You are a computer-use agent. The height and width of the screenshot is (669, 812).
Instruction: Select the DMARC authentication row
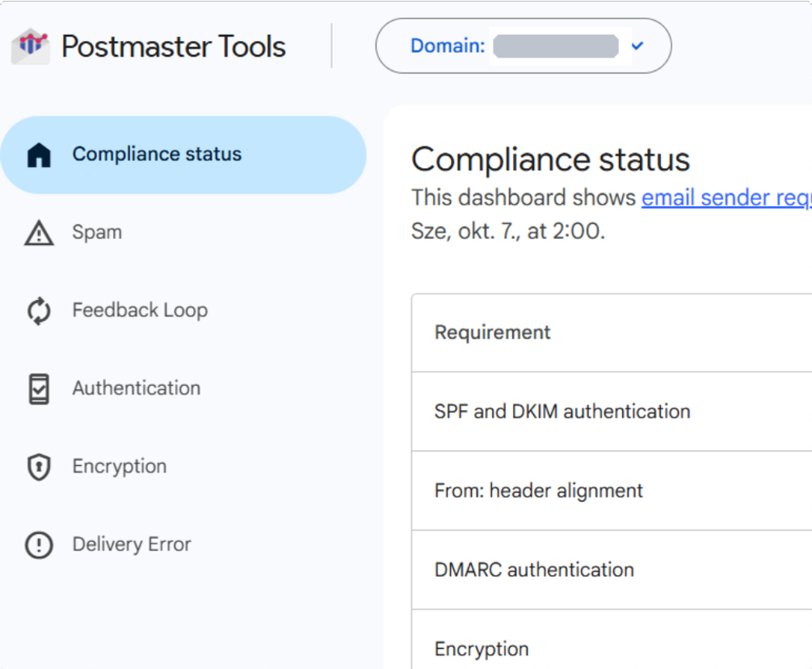[611, 570]
